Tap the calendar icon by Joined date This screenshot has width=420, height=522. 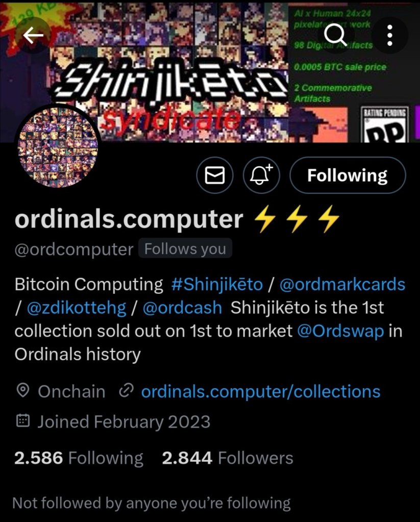pos(23,421)
